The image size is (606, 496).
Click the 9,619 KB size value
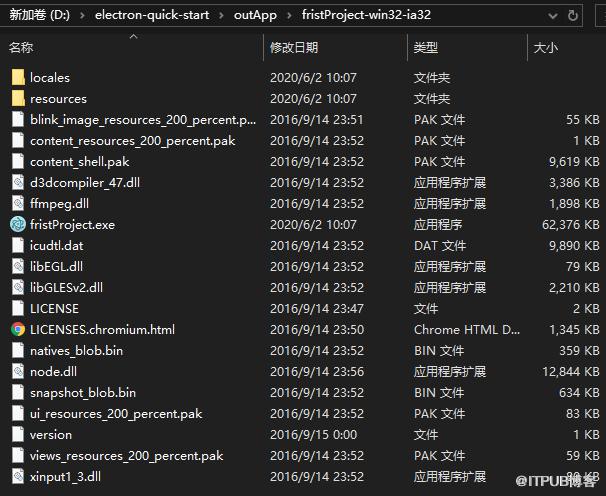pos(574,162)
